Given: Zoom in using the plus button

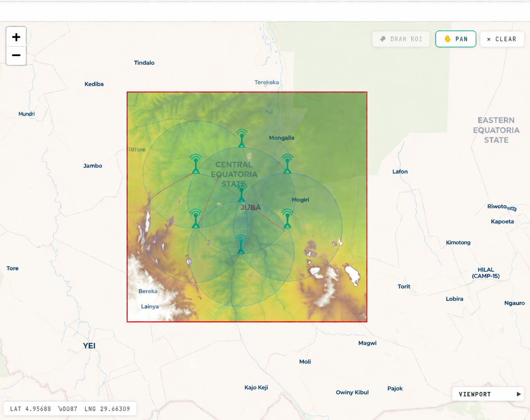Looking at the screenshot, I should (16, 37).
